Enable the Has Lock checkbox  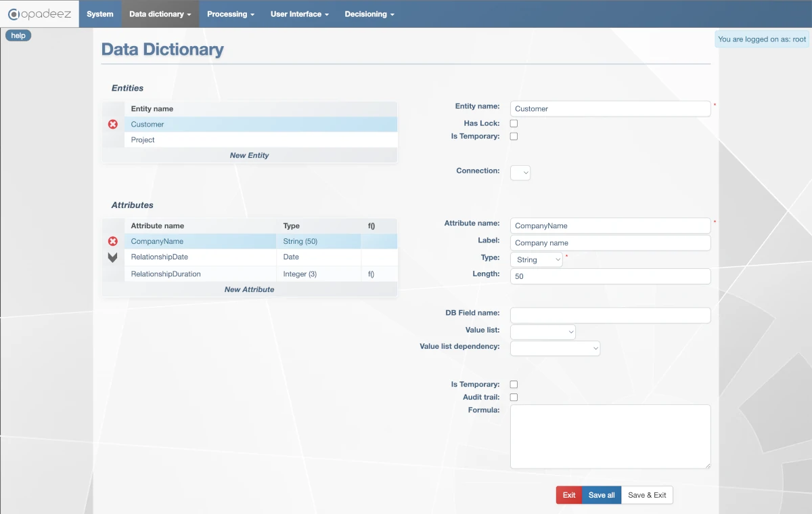click(514, 123)
